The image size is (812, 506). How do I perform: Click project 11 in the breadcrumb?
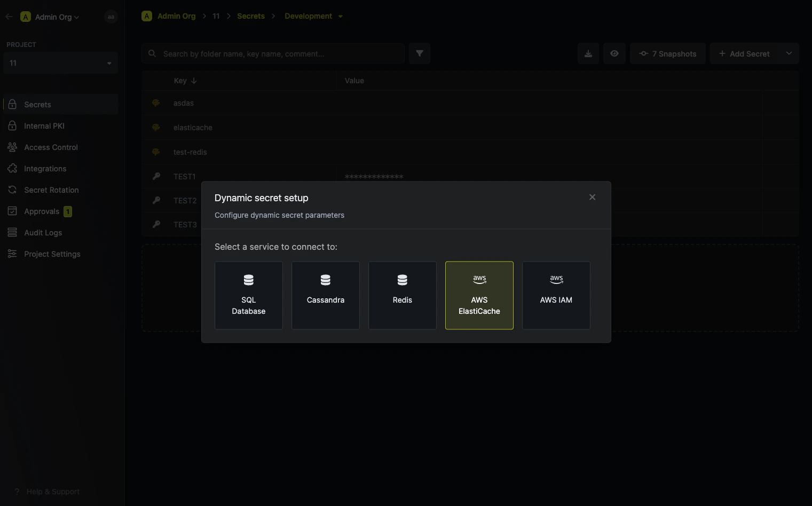click(x=216, y=16)
